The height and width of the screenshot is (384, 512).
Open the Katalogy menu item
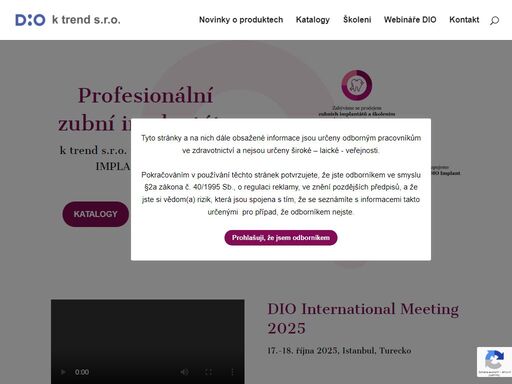click(x=313, y=20)
